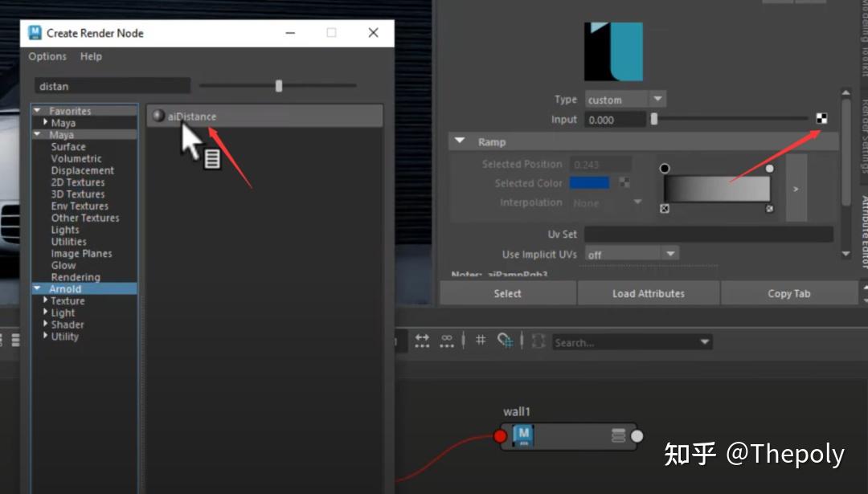Collapse the Ramp section header

click(x=459, y=141)
